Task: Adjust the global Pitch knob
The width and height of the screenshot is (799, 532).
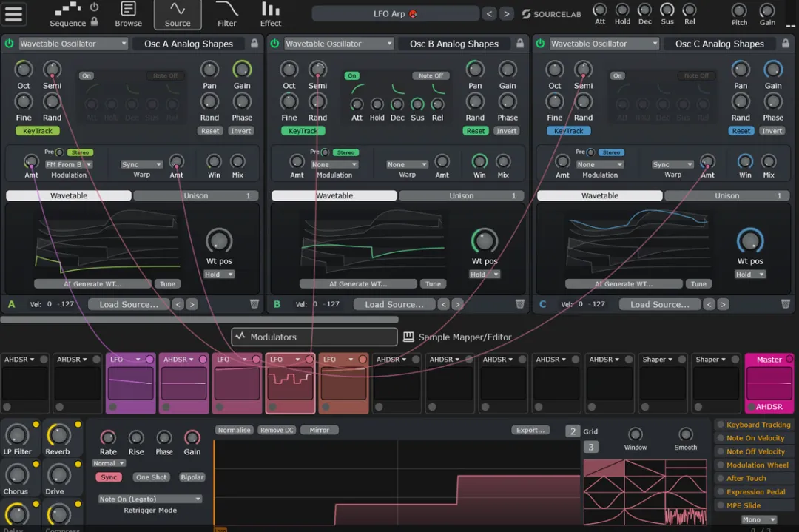Action: coord(739,10)
